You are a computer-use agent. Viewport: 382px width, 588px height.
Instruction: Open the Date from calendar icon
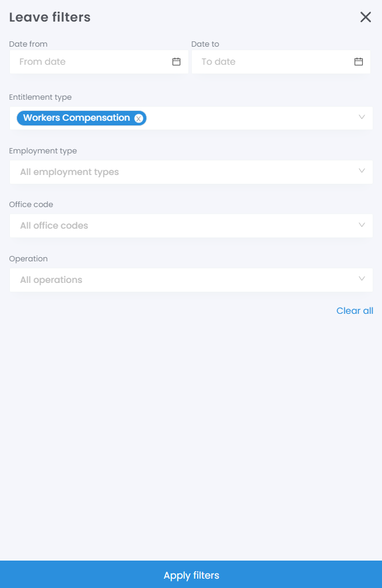(176, 62)
